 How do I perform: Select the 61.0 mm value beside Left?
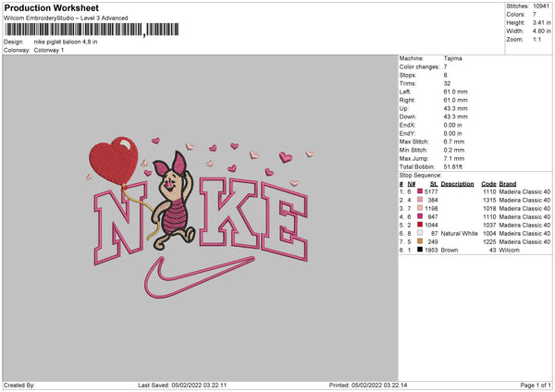[455, 92]
